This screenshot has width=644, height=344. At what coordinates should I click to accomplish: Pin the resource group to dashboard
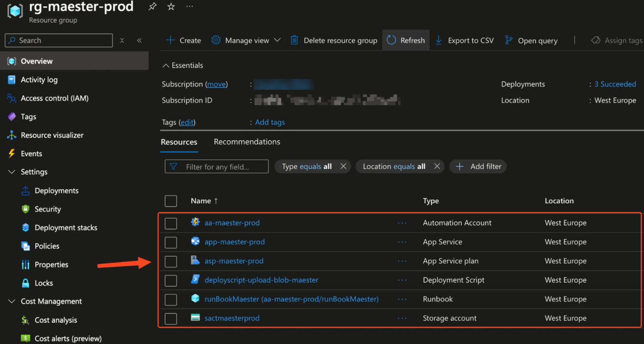(x=152, y=6)
